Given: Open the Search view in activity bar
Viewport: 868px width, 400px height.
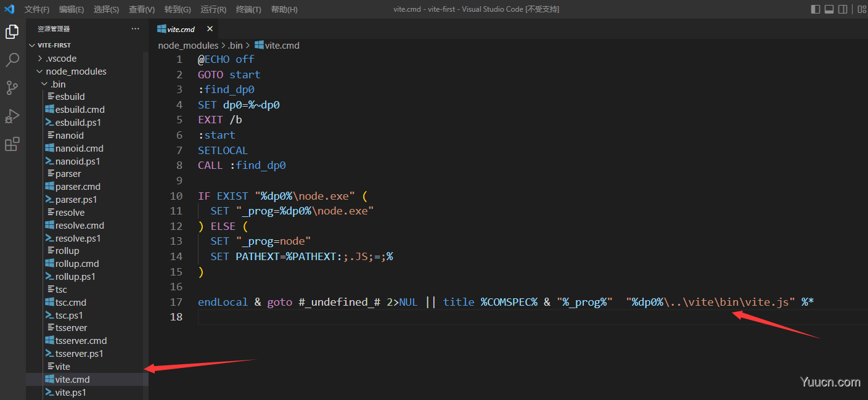Looking at the screenshot, I should 12,60.
